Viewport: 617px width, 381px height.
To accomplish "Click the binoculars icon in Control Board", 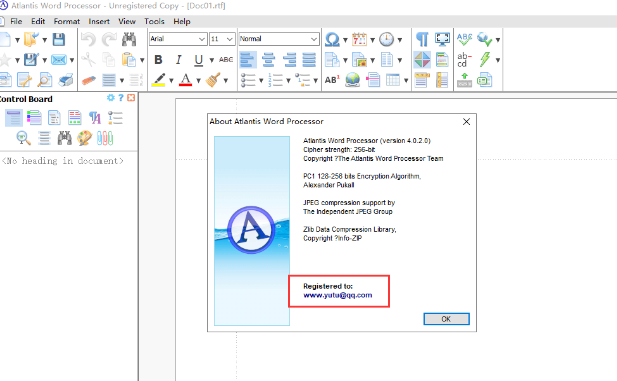I will click(65, 138).
